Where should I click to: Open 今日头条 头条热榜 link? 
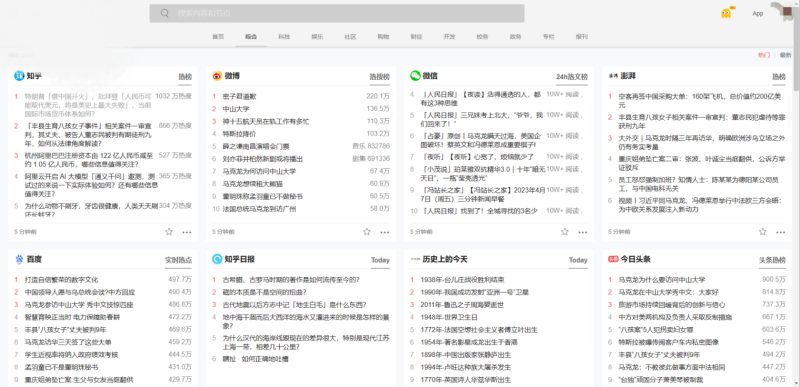click(772, 261)
